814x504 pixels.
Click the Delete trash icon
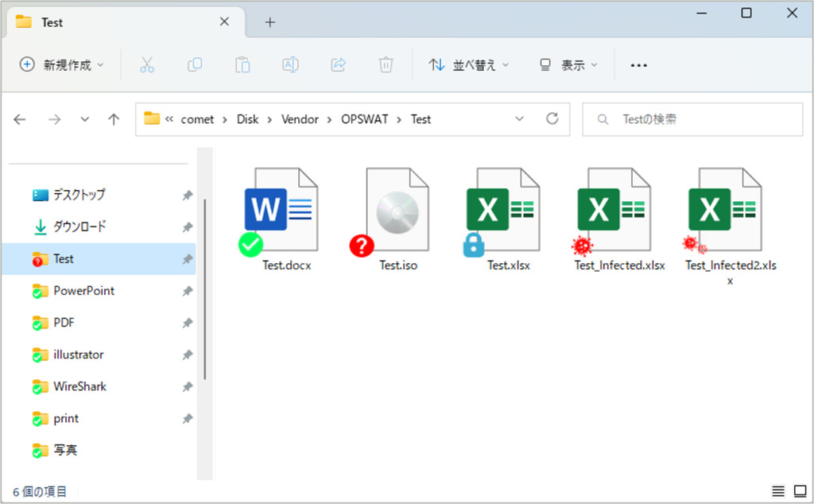click(386, 65)
